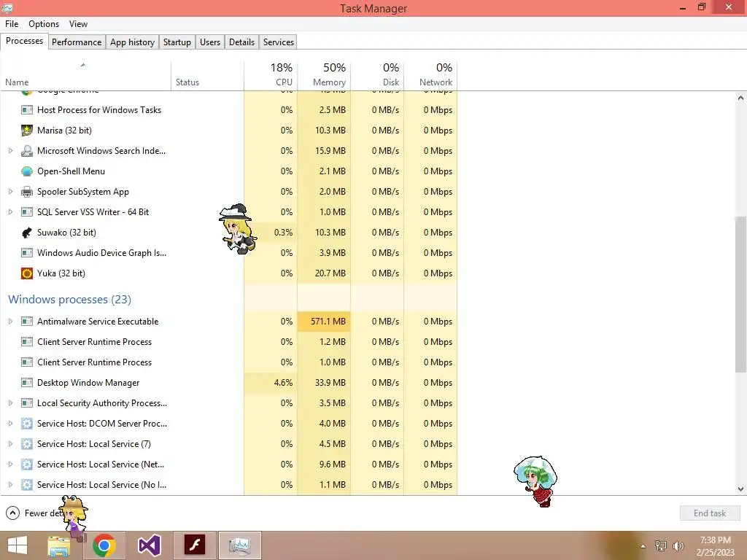Click the vertical scrollbar thumb
The width and height of the screenshot is (747, 560).
(x=740, y=295)
